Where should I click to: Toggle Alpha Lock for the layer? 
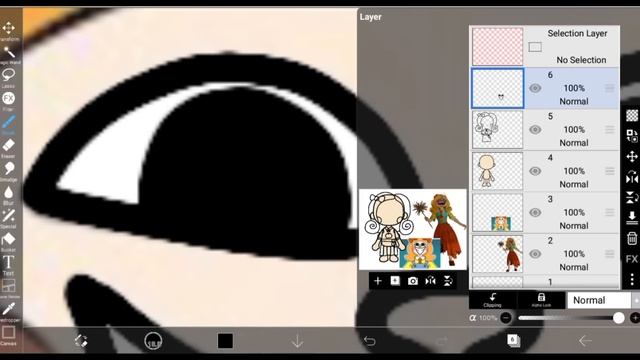click(x=541, y=300)
